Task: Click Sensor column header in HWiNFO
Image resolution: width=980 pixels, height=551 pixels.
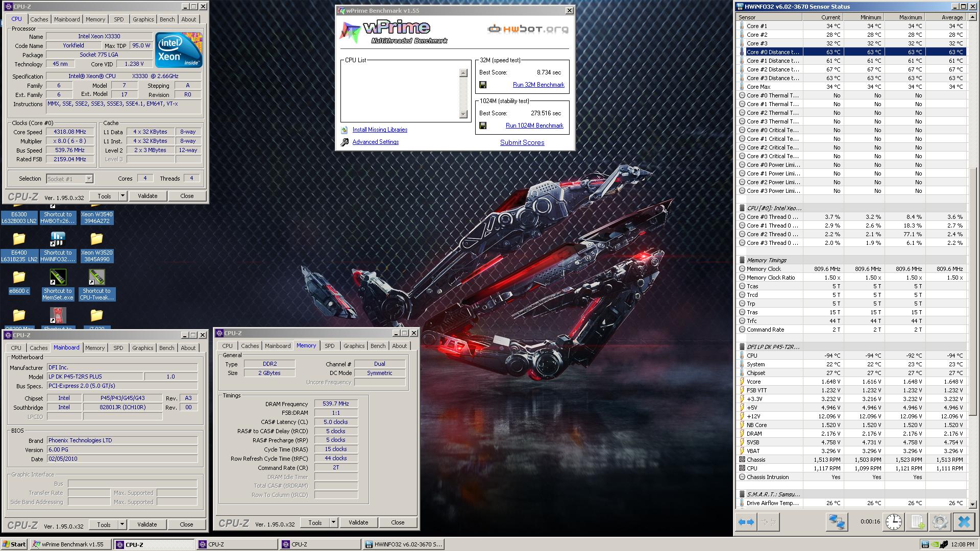Action: point(770,17)
